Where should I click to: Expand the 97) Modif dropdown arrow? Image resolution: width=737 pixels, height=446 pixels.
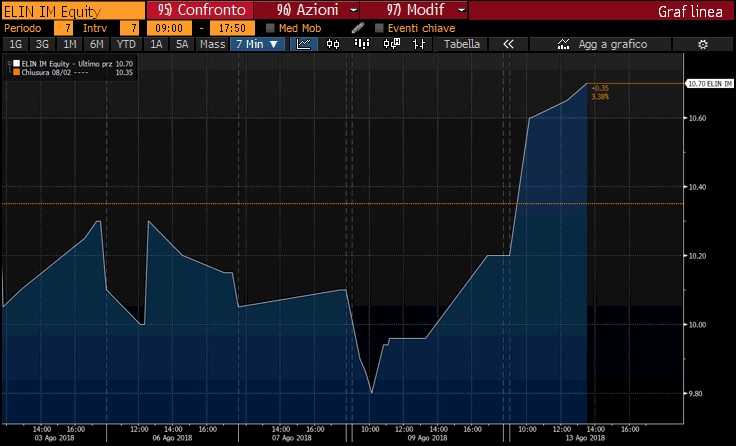click(x=462, y=10)
